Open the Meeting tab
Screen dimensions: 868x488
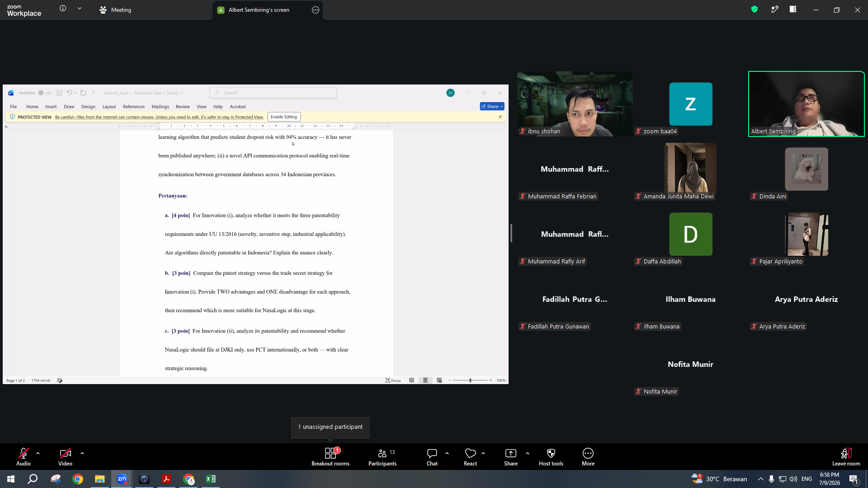[x=115, y=9]
